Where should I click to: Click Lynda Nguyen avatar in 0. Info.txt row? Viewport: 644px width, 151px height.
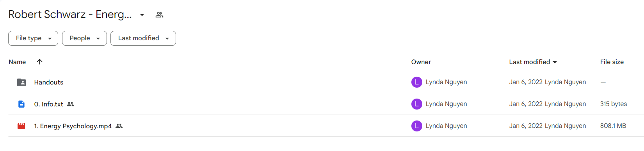click(x=417, y=104)
